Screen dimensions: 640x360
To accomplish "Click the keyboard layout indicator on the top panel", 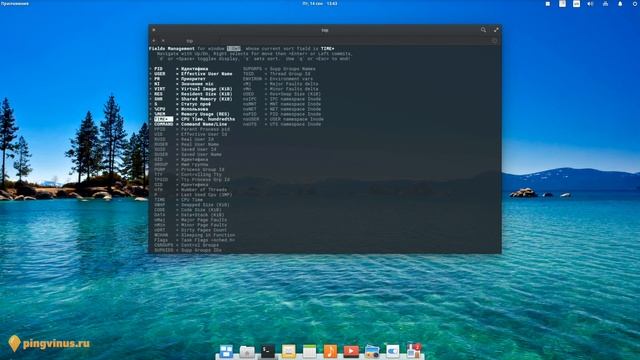I will tap(576, 4).
